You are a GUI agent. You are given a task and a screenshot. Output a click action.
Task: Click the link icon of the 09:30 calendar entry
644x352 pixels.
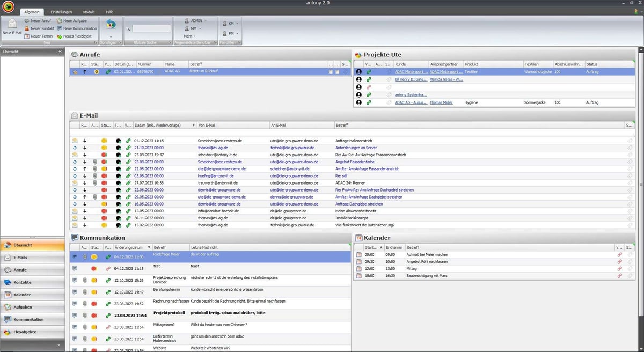(x=620, y=261)
